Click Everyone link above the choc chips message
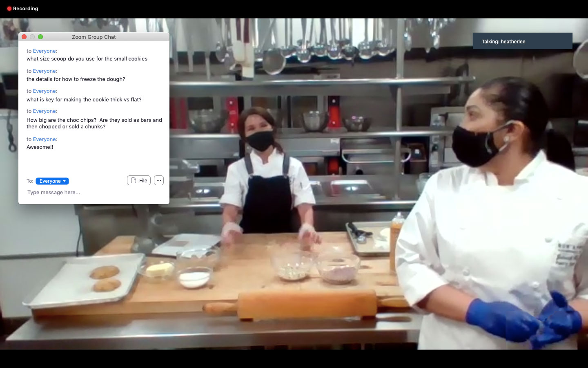The width and height of the screenshot is (588, 368). [45, 111]
